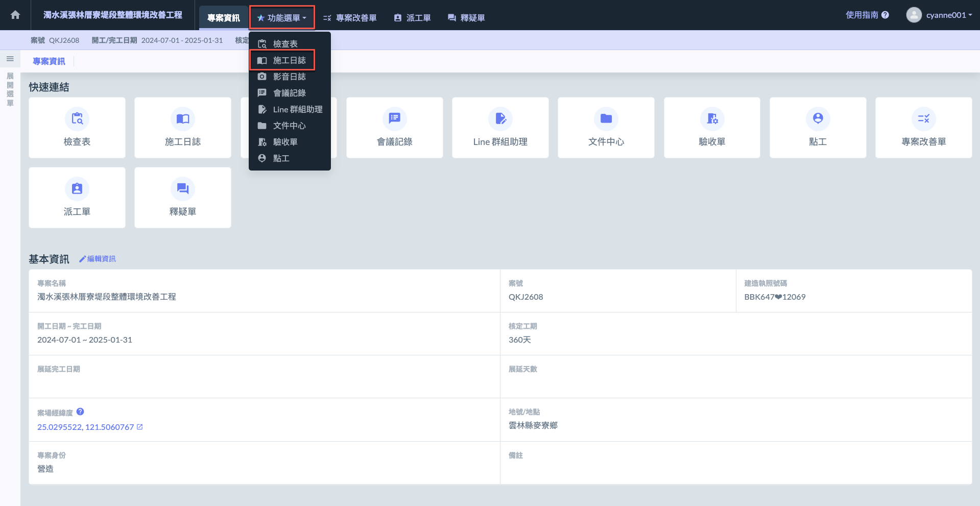
Task: Click the 編輯資訊 edit link
Action: point(98,259)
